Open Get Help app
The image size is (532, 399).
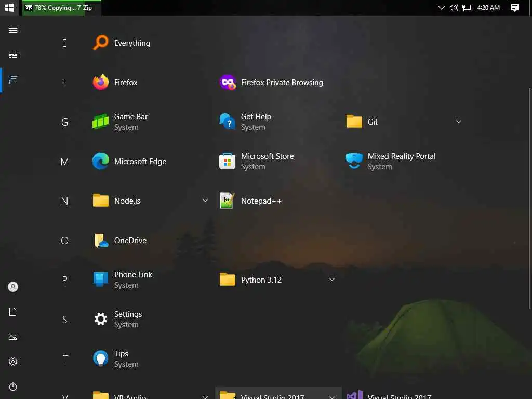245,122
